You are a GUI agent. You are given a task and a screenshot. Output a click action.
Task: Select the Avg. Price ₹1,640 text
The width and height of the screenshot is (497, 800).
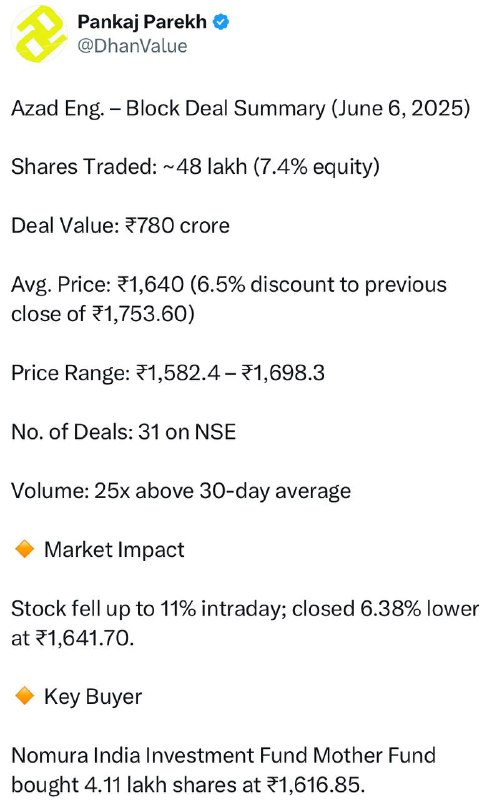click(x=97, y=284)
